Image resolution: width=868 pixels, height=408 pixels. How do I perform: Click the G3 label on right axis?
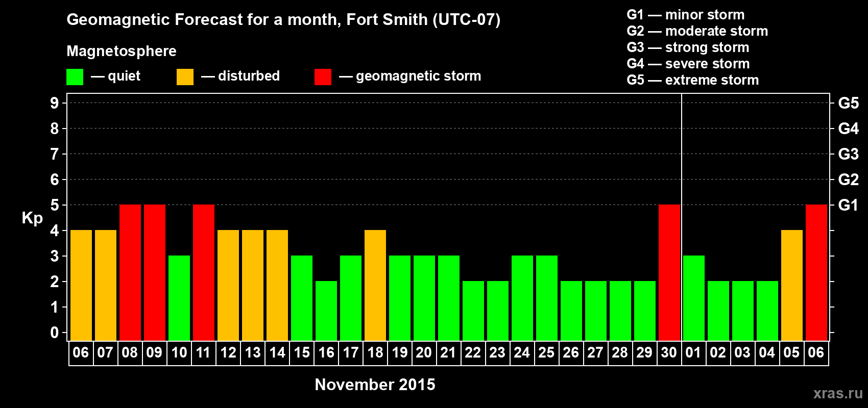click(849, 154)
